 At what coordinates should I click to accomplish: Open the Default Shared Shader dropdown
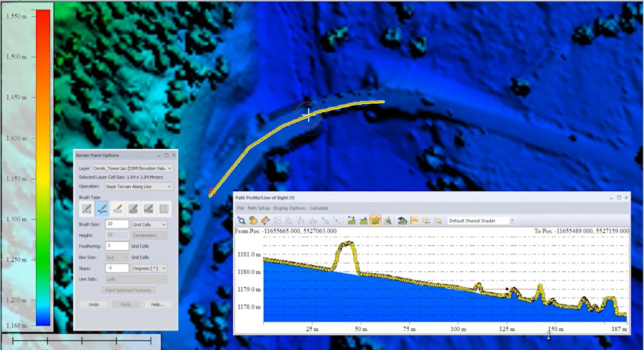(481, 221)
